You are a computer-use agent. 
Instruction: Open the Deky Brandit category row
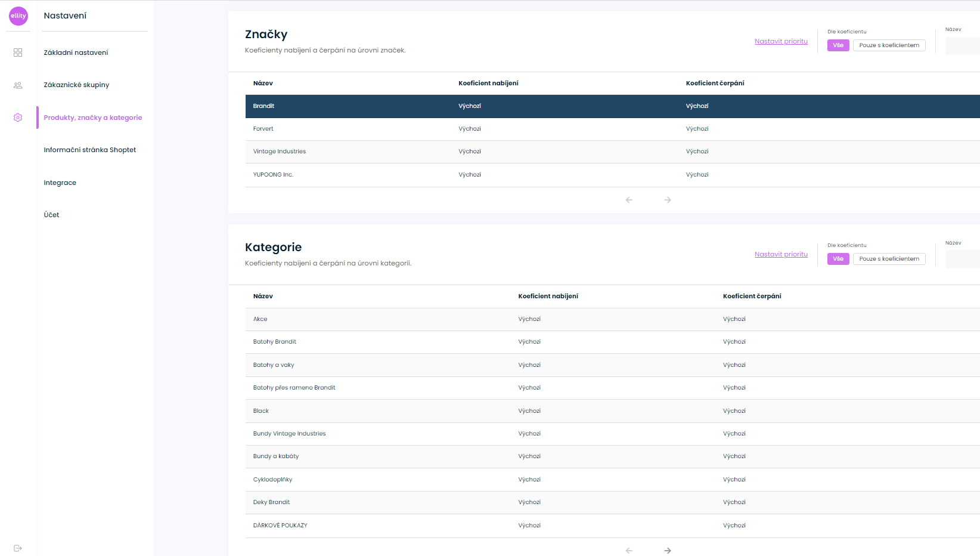click(x=612, y=502)
